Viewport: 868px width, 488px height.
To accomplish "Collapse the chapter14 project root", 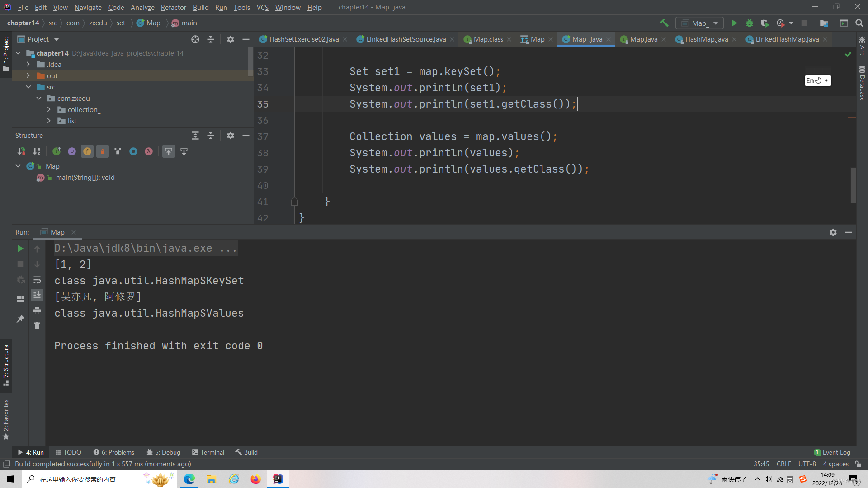I will [18, 53].
